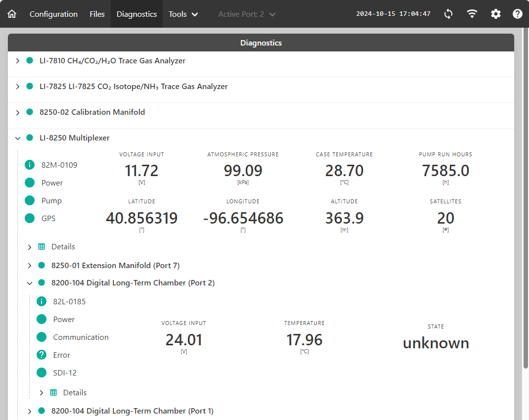Click the Extension Manifold Port 7 status dot
Image resolution: width=529 pixels, height=420 pixels.
point(42,265)
